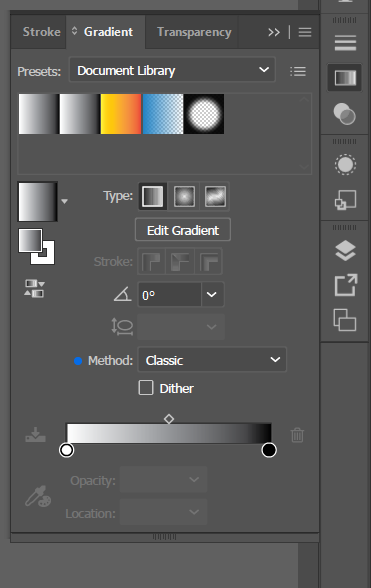This screenshot has width=371, height=588.
Task: Open the Method Classic dropdown
Action: pyautogui.click(x=212, y=360)
